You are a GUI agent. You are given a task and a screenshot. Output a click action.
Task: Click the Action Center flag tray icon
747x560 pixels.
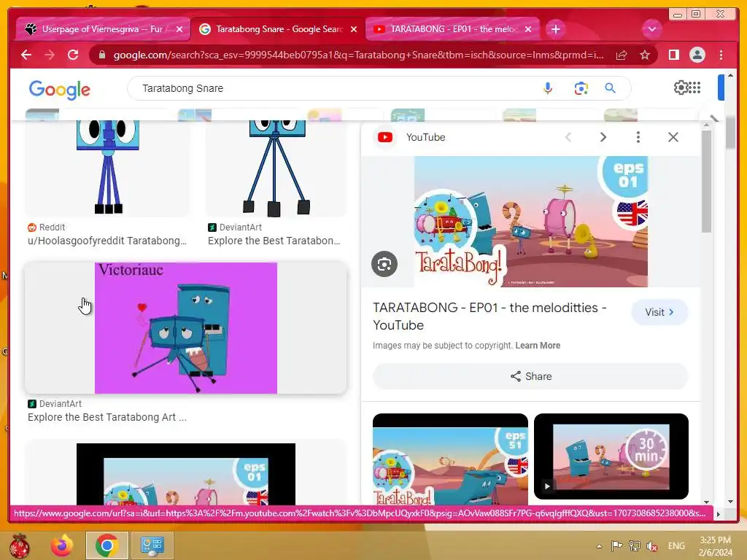(x=616, y=546)
